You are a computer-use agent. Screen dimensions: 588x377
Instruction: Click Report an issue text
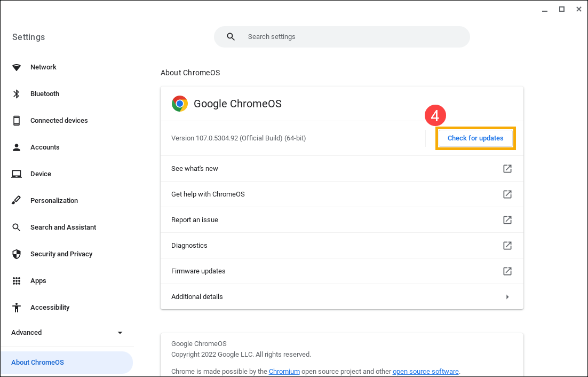[195, 220]
